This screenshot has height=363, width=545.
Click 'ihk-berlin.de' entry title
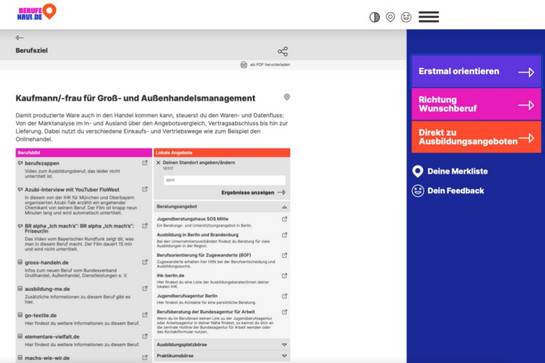tap(170, 275)
